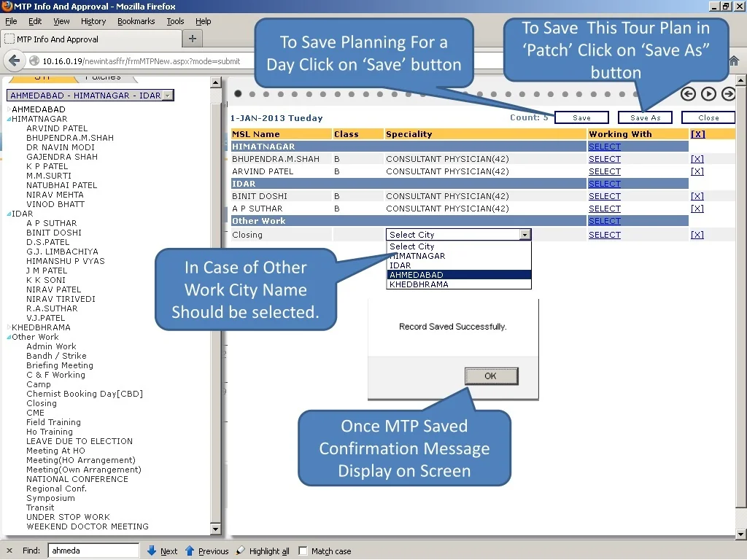This screenshot has height=560, width=747.
Task: Click the Find text input field
Action: (x=93, y=551)
